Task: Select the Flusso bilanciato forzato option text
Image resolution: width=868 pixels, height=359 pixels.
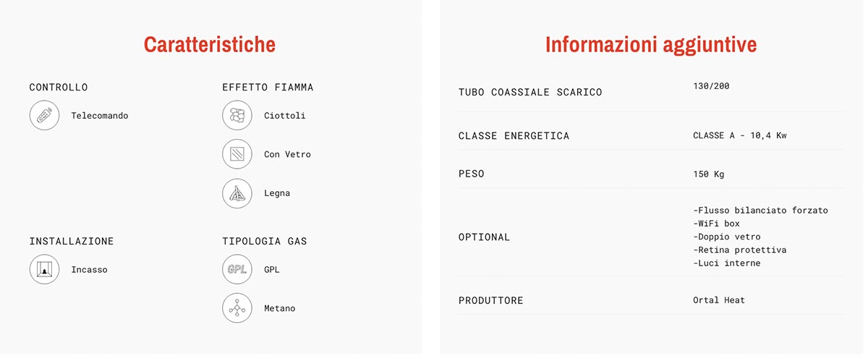Action: pyautogui.click(x=760, y=211)
